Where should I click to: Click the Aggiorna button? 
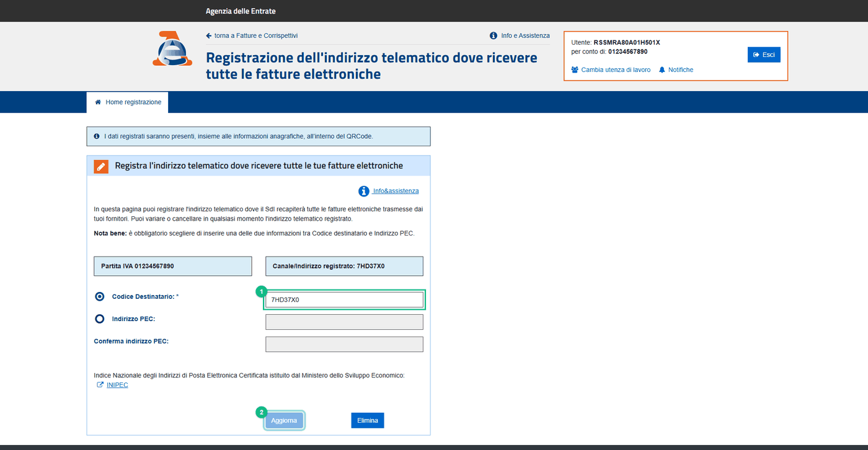pos(284,420)
